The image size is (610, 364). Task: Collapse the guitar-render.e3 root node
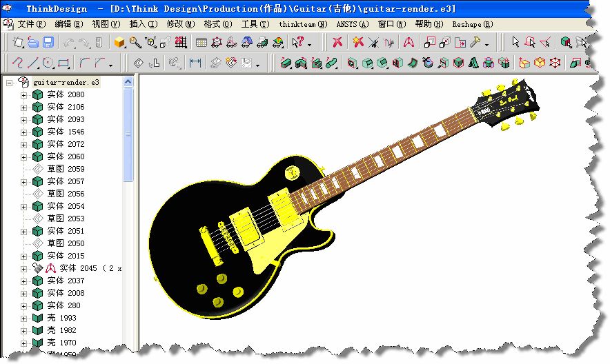9,82
